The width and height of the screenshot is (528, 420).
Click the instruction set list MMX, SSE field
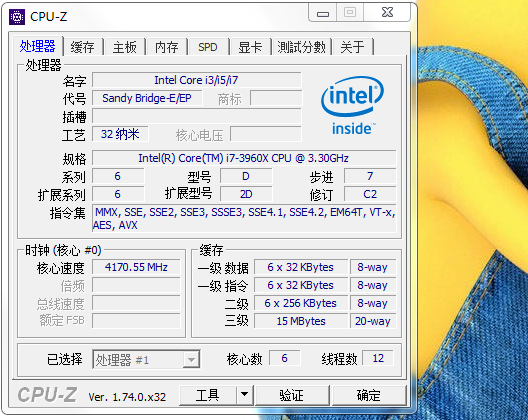244,218
